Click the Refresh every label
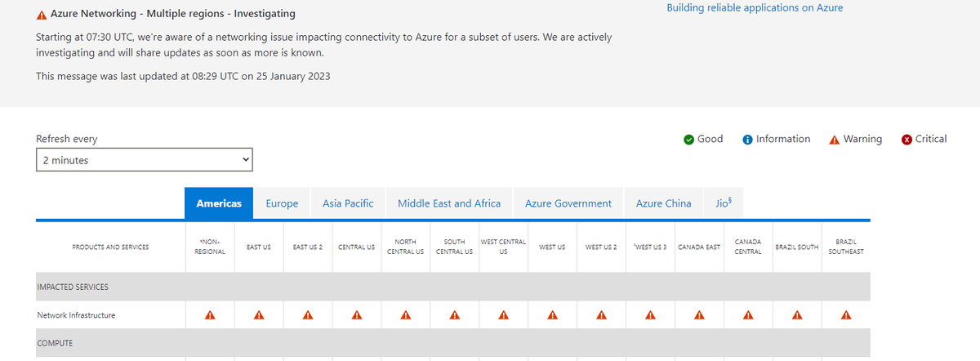 (67, 139)
